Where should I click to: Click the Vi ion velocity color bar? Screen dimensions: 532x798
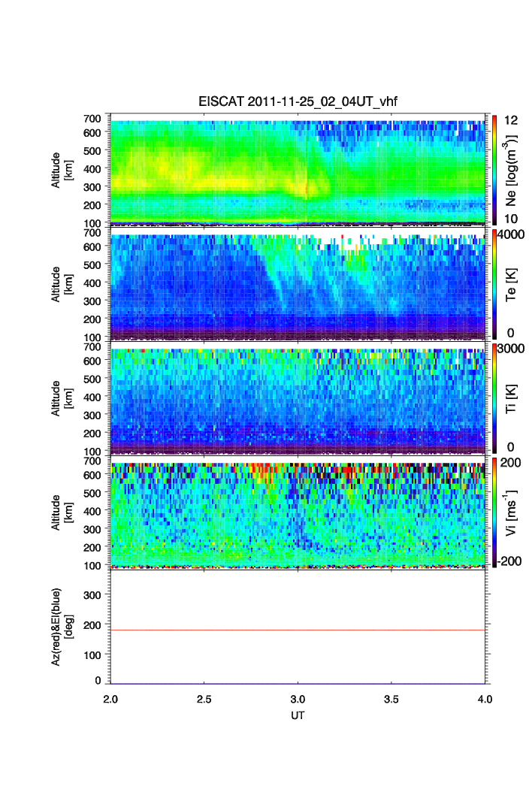click(x=494, y=512)
